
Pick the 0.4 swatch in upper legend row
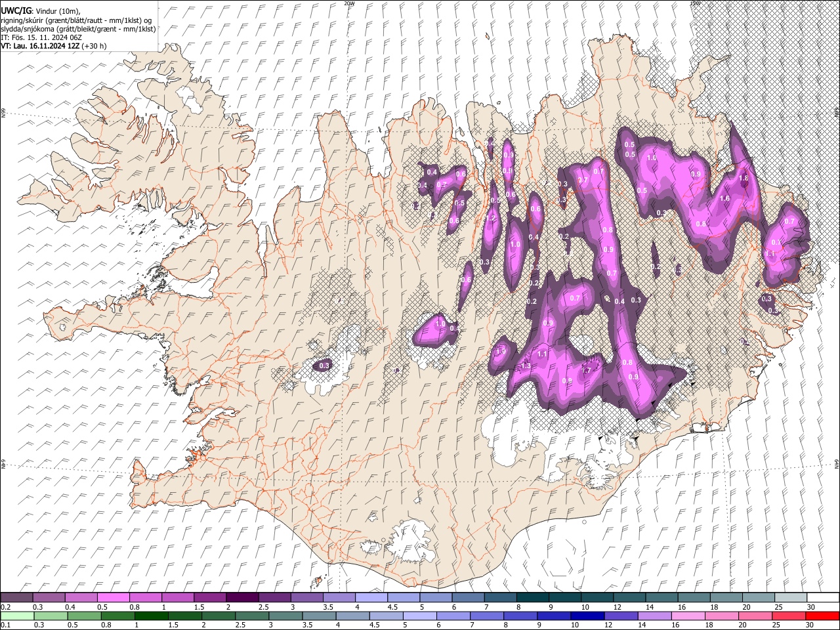point(81,597)
